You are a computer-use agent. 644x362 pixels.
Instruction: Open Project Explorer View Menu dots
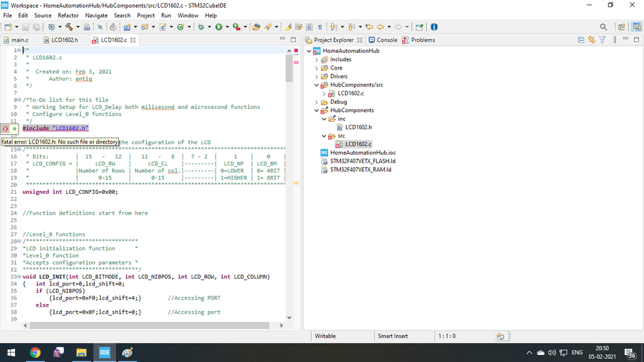(615, 40)
